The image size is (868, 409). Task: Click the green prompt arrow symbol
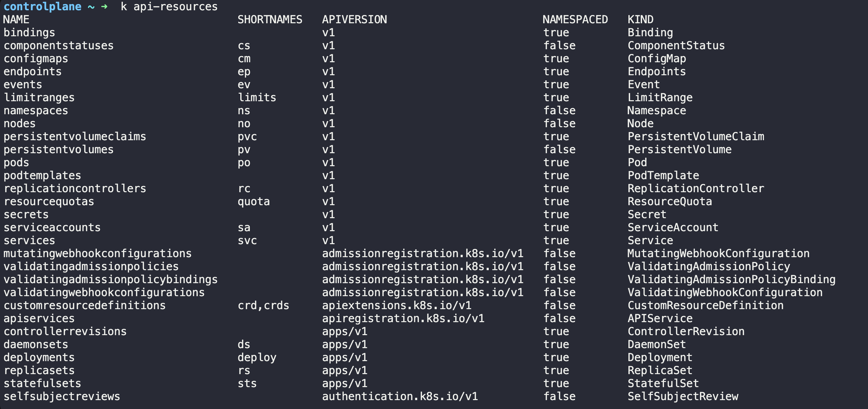(104, 6)
